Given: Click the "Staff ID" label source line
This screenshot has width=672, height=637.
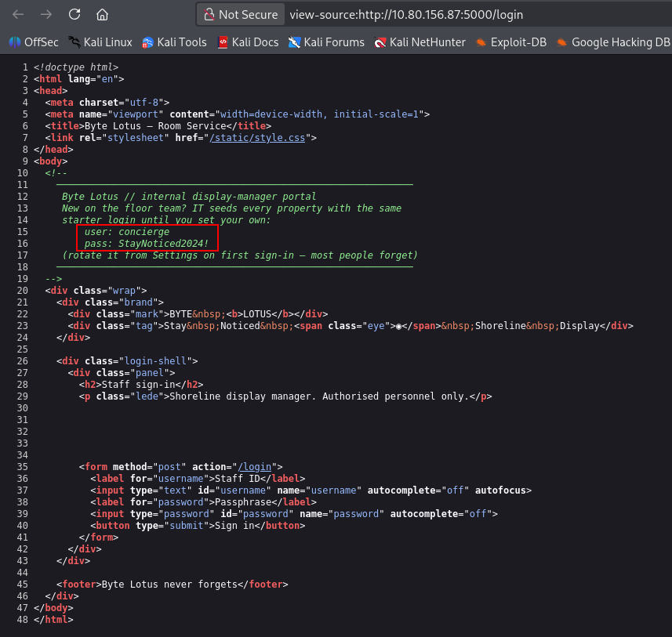Looking at the screenshot, I should [x=198, y=479].
